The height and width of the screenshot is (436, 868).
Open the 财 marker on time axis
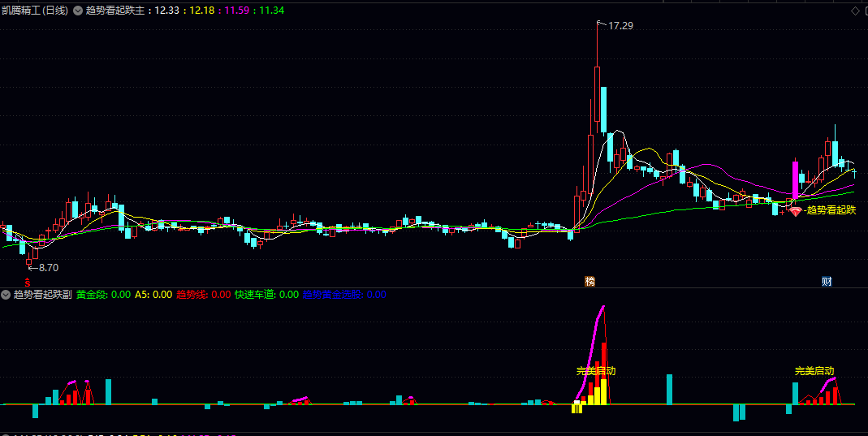click(x=827, y=282)
